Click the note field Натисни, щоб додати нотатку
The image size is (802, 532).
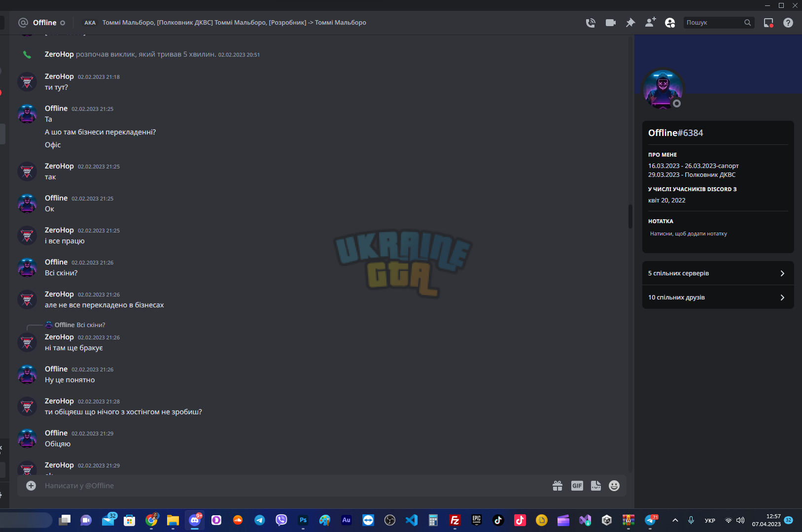(x=718, y=234)
